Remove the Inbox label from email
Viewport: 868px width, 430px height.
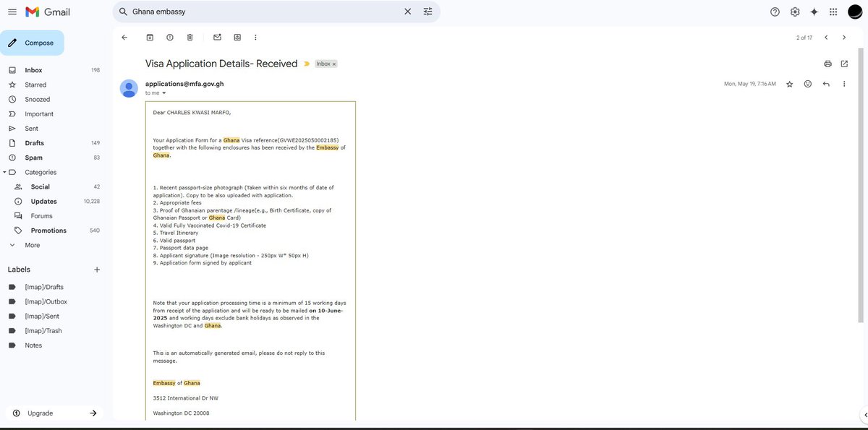click(x=333, y=64)
